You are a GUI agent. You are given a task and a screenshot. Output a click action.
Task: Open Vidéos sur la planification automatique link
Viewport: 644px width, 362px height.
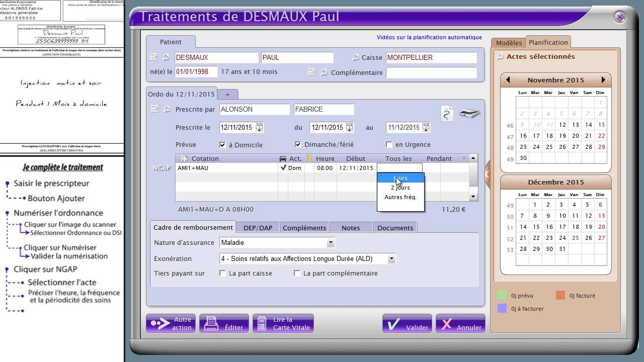pyautogui.click(x=429, y=37)
